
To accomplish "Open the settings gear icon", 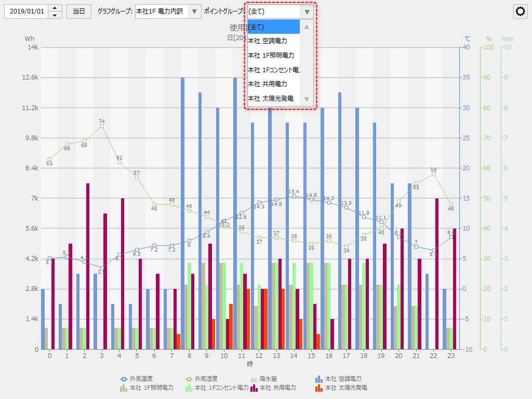I will point(520,12).
